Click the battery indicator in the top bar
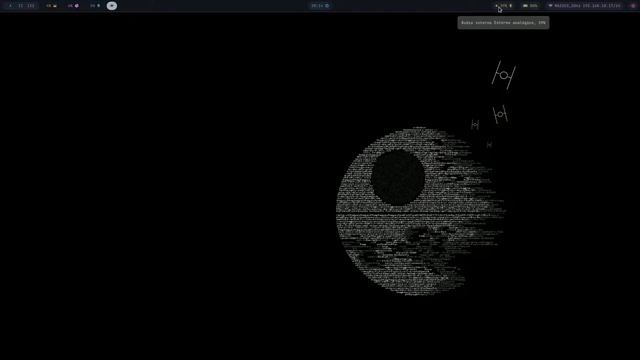The height and width of the screenshot is (360, 640). [x=530, y=6]
